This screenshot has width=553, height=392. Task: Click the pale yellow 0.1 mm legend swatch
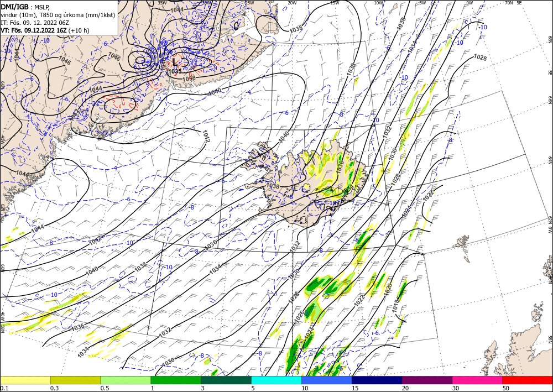25,380
